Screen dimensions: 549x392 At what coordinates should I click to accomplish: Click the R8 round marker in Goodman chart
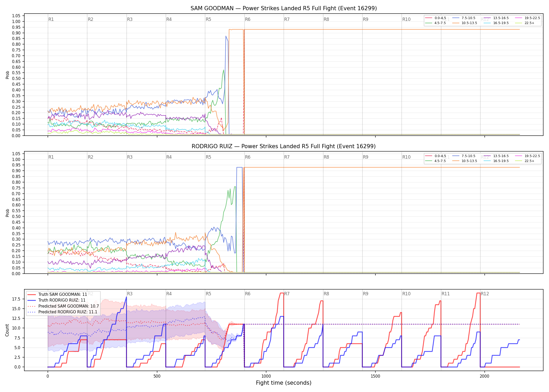[326, 19]
